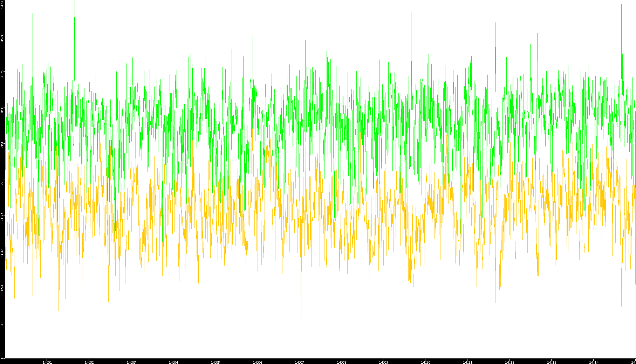Image resolution: width=636 pixels, height=364 pixels.
Task: Select the 14:06 time label
Action: coord(257,362)
